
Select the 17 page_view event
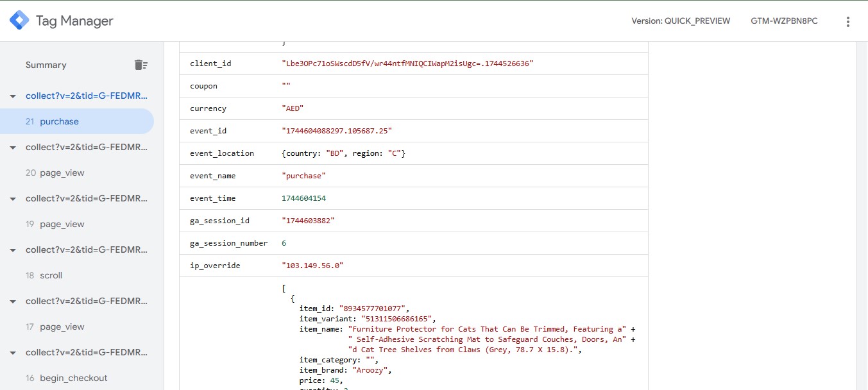pyautogui.click(x=62, y=326)
